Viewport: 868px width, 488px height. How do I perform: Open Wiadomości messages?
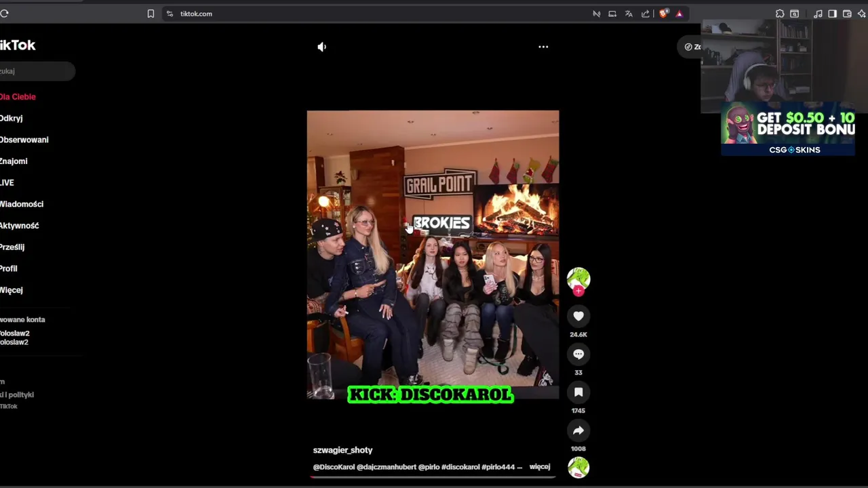(x=22, y=204)
